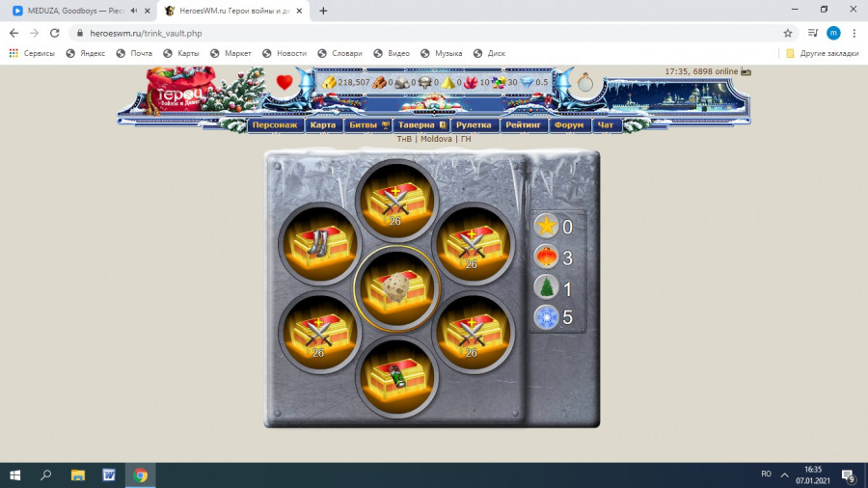This screenshot has height=488, width=868.
Task: Open the Карты bookmark
Action: (181, 53)
